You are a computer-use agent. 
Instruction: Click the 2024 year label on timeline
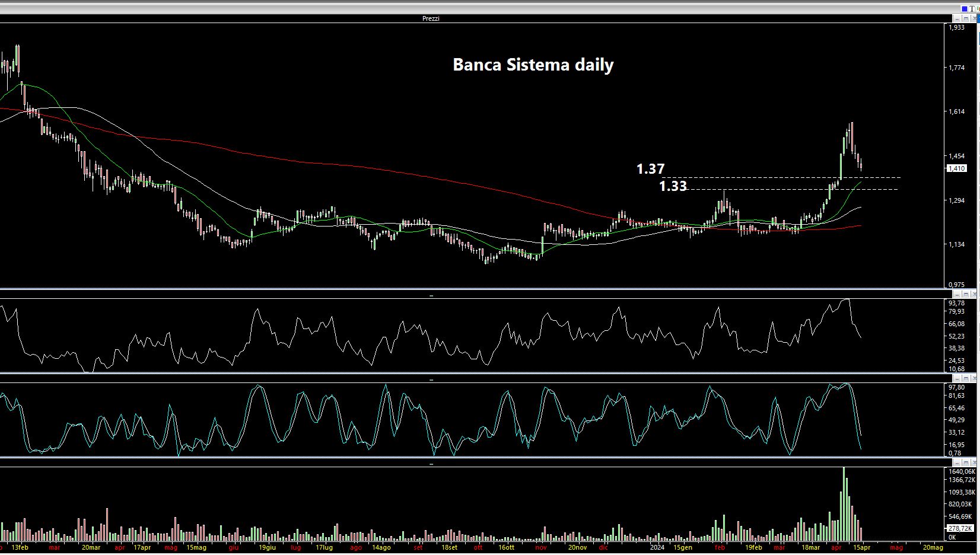tap(657, 547)
